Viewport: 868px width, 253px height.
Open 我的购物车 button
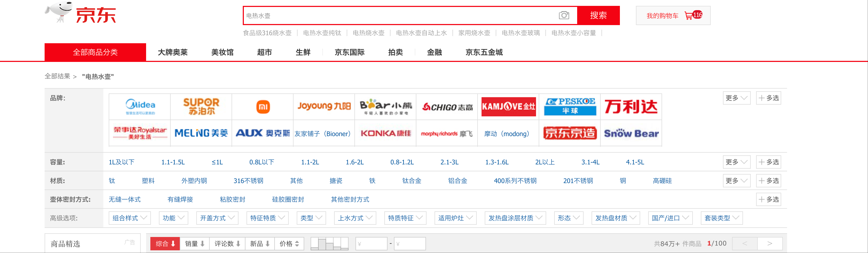pyautogui.click(x=673, y=15)
